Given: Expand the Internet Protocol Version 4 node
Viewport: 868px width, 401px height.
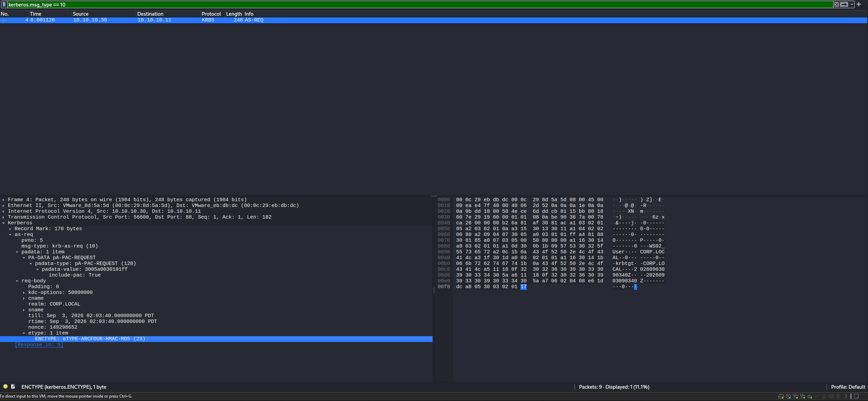Looking at the screenshot, I should (3, 211).
